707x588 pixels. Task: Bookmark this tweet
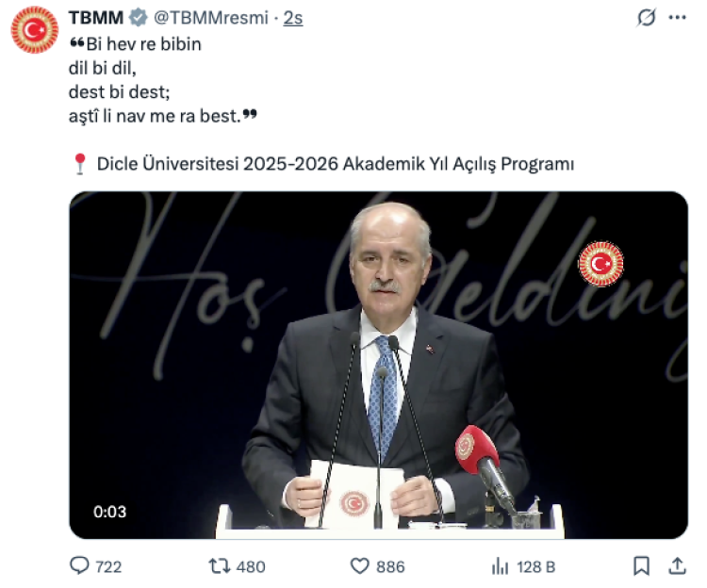click(x=641, y=566)
